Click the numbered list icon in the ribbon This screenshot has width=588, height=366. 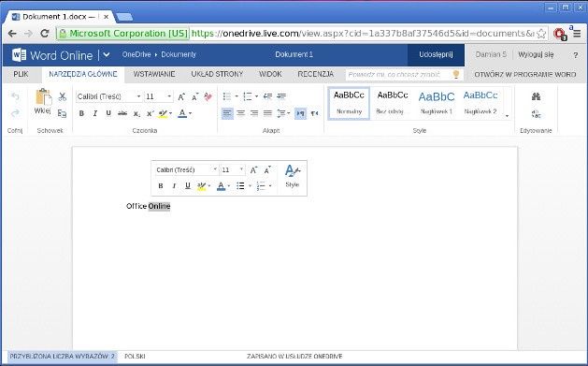pos(248,96)
